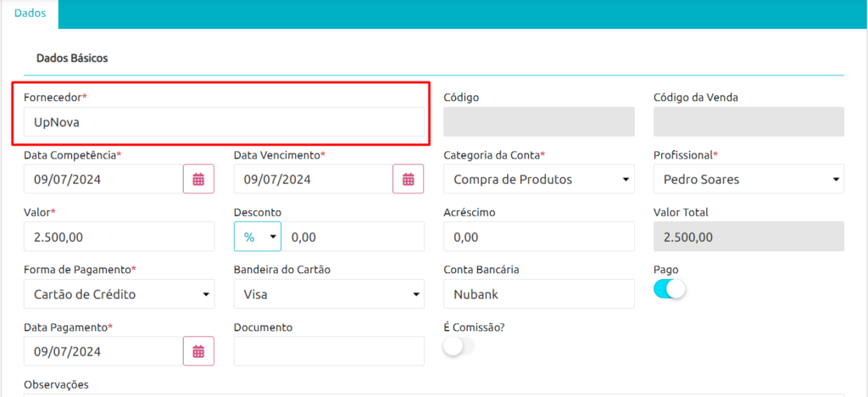
Task: Click the Pago label
Action: 666,270
